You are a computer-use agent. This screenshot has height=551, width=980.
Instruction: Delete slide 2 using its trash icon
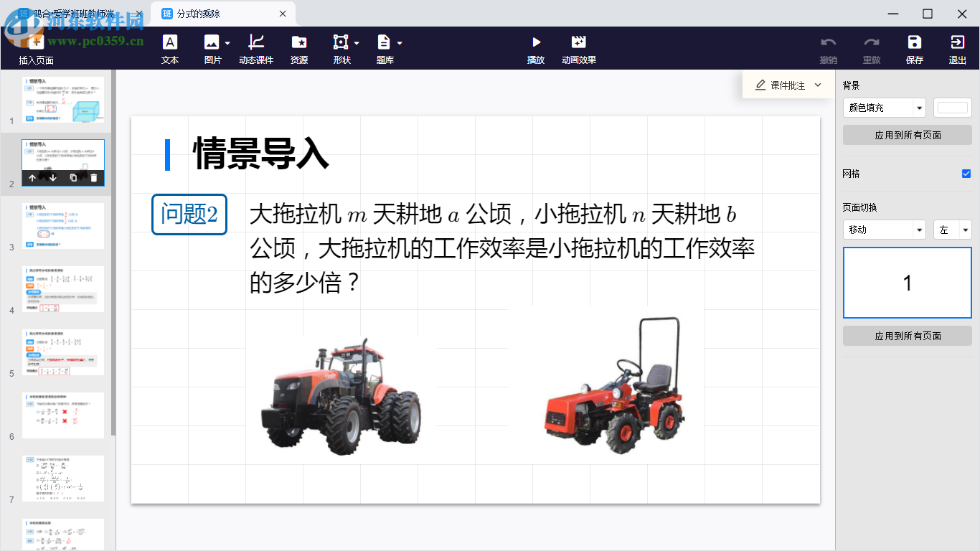coord(94,177)
